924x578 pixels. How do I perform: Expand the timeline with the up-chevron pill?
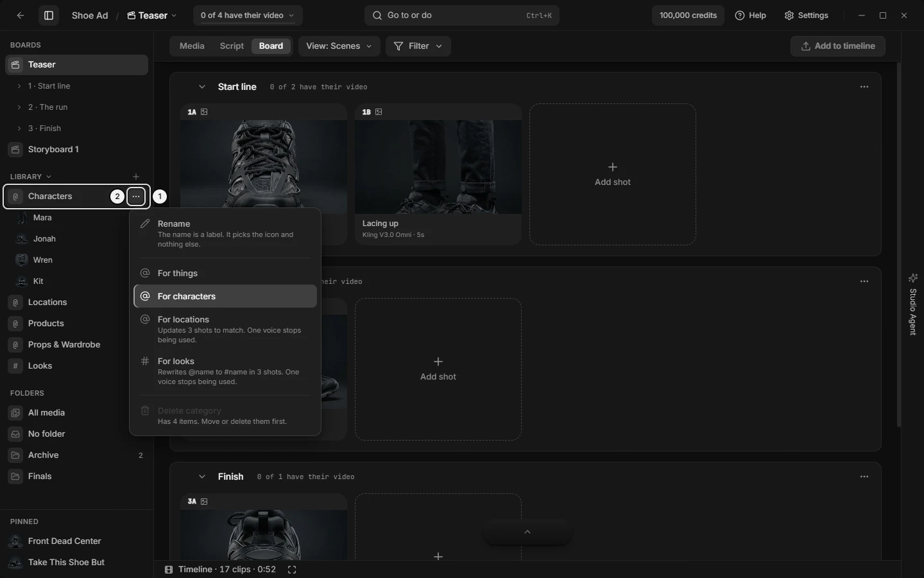tap(527, 532)
